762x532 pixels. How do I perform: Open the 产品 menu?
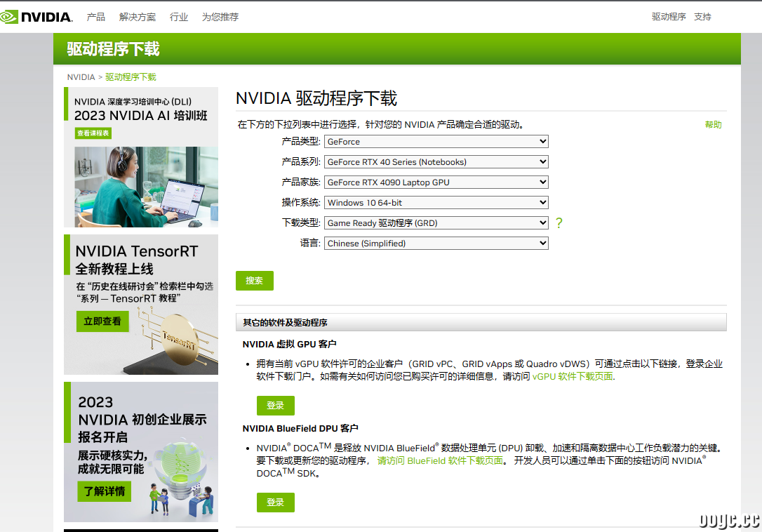pos(95,17)
